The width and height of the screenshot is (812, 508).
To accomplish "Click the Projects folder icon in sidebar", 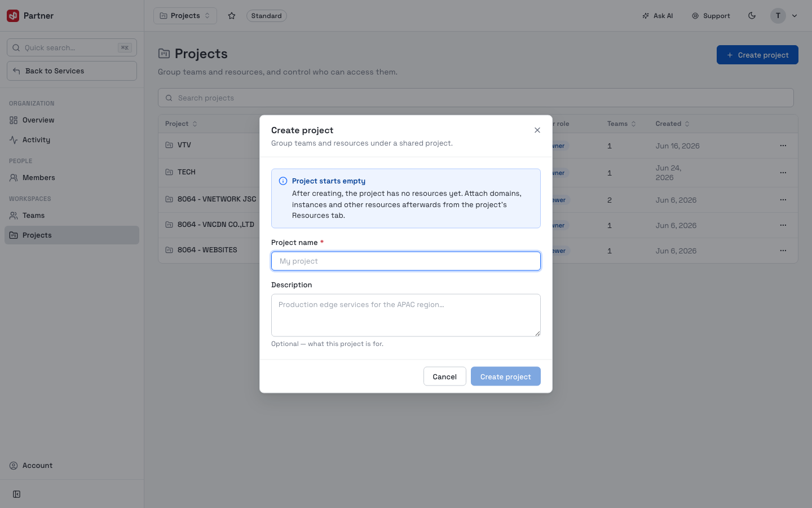I will click(x=14, y=235).
